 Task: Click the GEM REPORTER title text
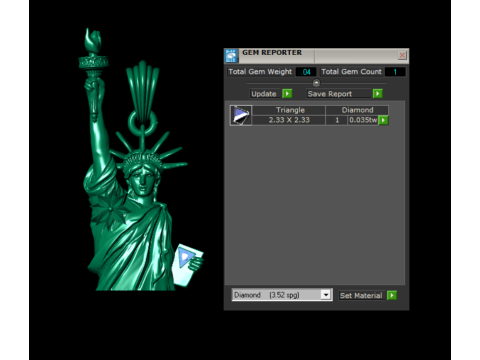[272, 53]
